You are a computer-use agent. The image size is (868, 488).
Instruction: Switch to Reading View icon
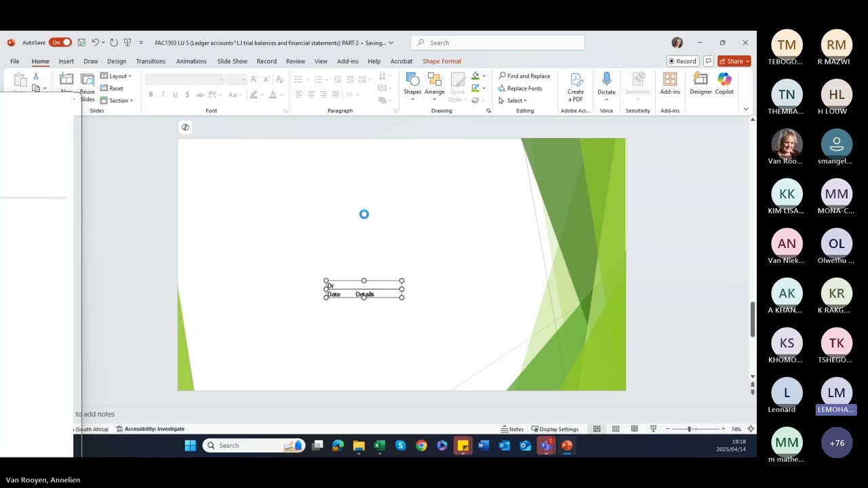click(x=635, y=429)
